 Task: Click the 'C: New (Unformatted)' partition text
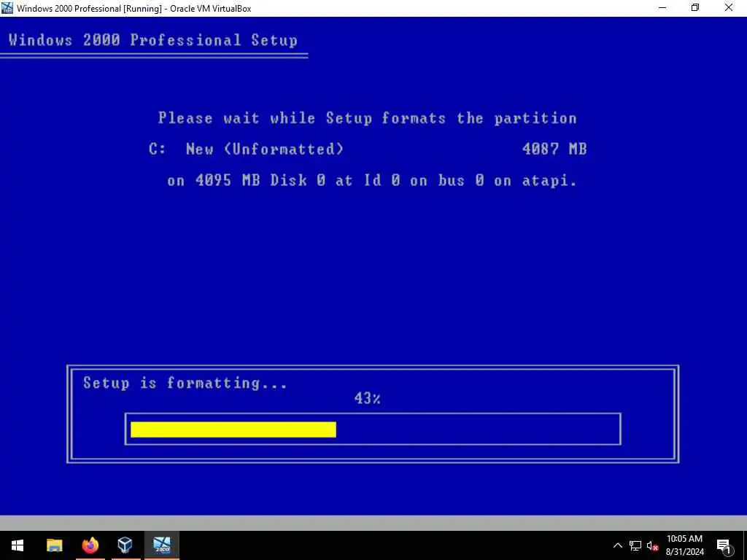246,149
